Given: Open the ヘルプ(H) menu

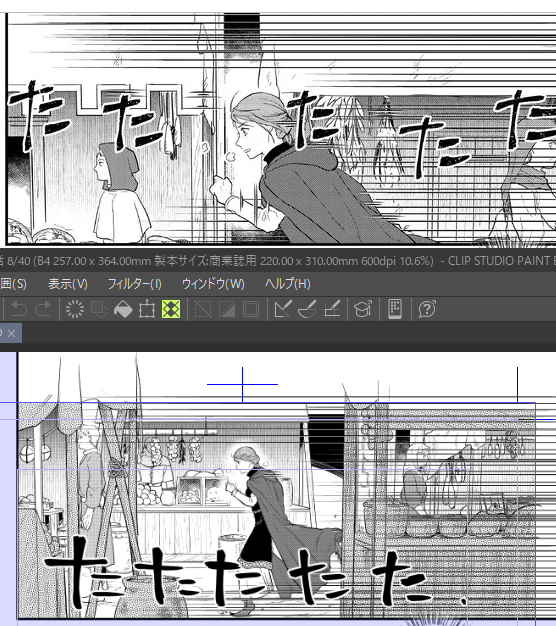Looking at the screenshot, I should 287,284.
